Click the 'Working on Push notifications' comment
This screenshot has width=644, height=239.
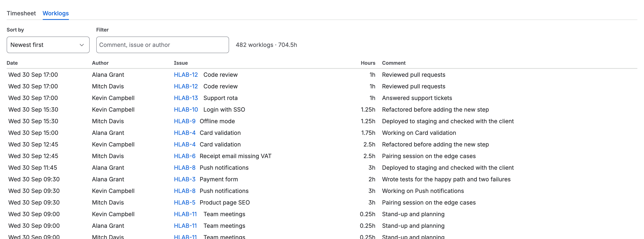423,191
